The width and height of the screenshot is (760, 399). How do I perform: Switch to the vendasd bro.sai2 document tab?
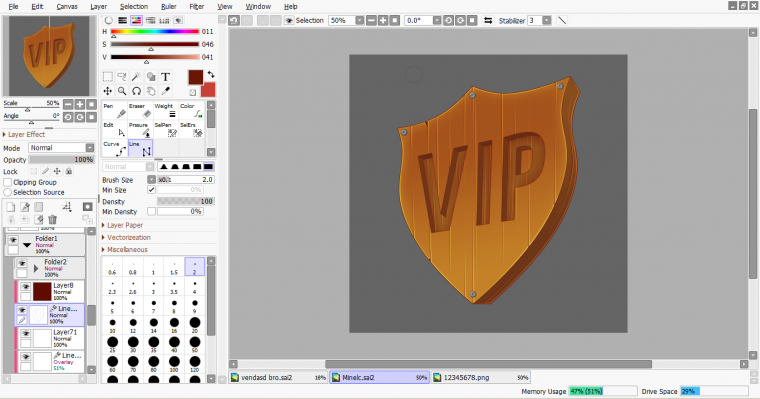click(x=278, y=377)
